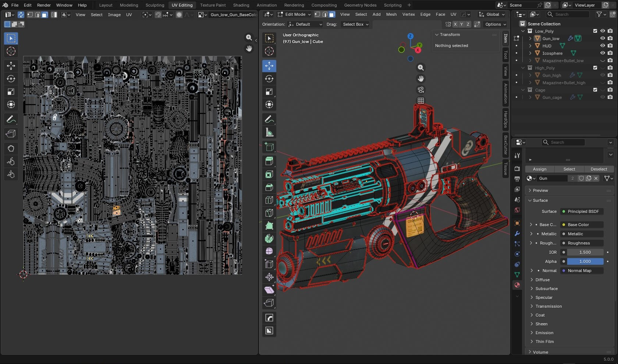Uncheck the High_Poly collection checkbox

595,68
